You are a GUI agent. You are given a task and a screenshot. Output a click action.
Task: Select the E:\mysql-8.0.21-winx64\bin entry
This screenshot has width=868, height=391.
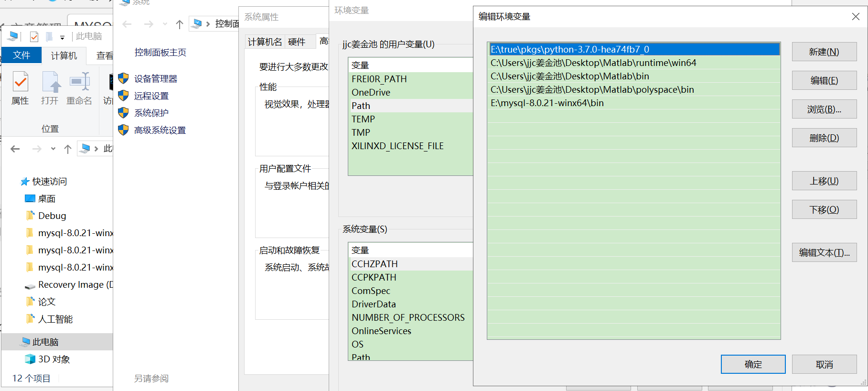tap(634, 103)
